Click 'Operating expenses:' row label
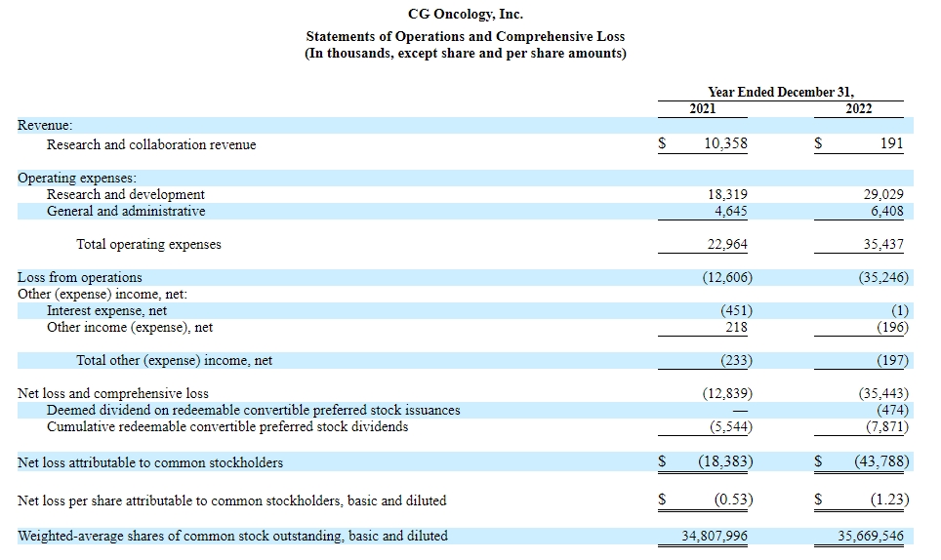 (x=77, y=179)
